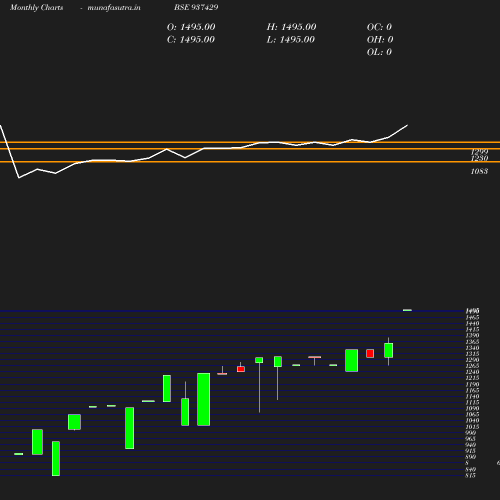Select the lowest green candle reaching 815
Screen dimensions: 500x500
coord(56,458)
